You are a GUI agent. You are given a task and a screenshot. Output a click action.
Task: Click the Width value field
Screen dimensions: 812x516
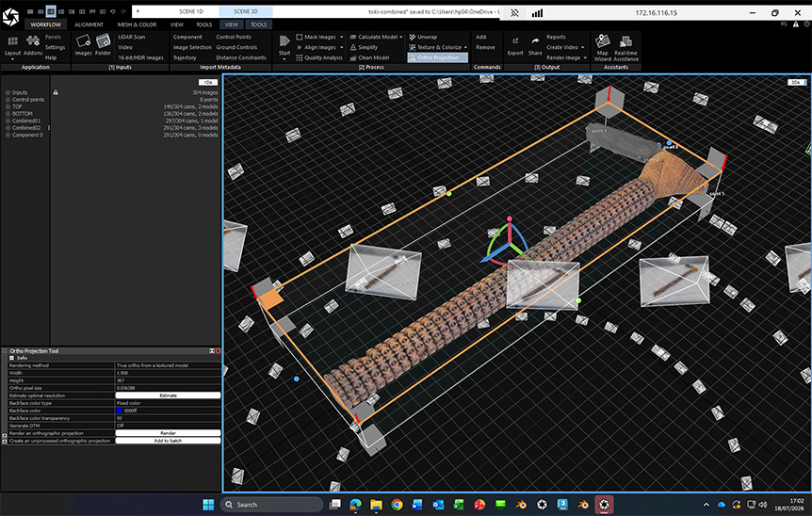(168, 373)
